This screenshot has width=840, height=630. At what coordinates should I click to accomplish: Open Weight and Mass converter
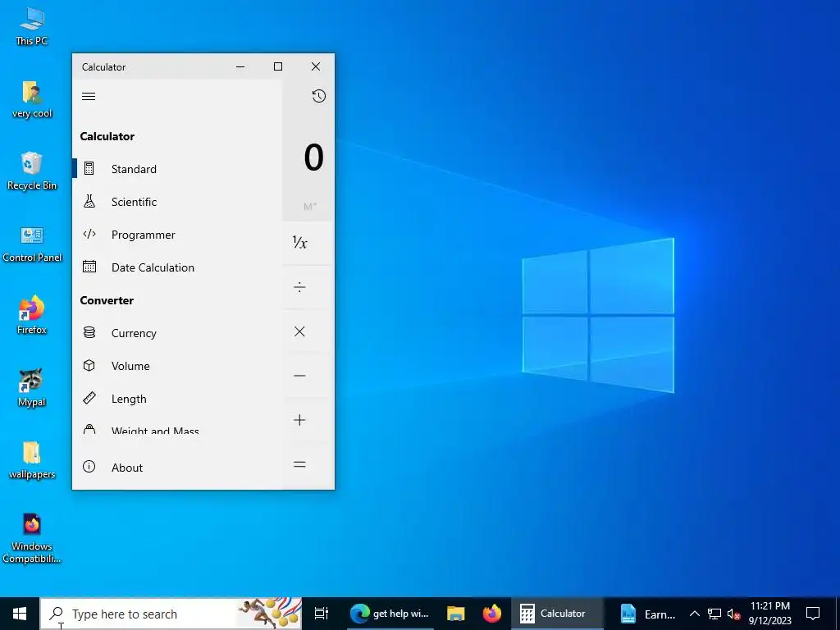177,430
